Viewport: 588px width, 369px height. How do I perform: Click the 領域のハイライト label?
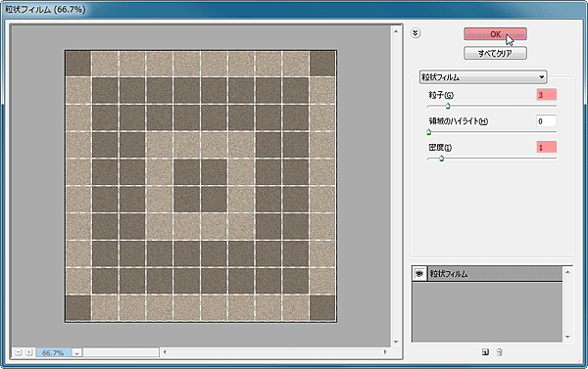point(458,121)
